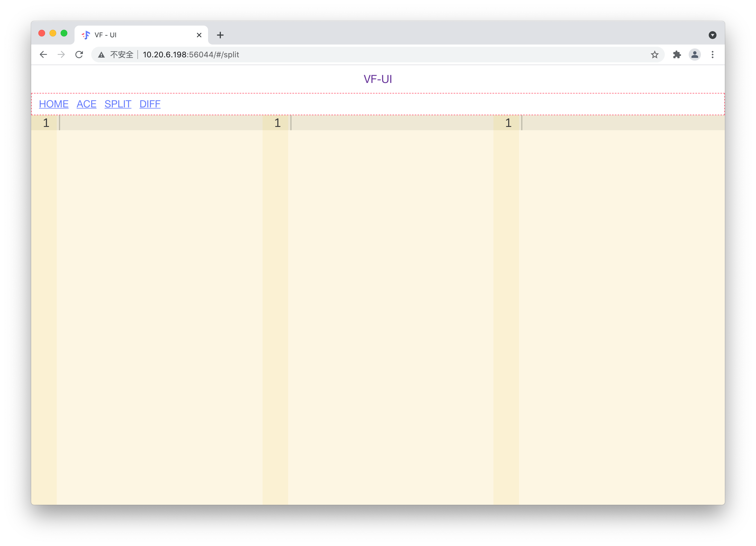Open the Extensions puzzle icon

677,55
